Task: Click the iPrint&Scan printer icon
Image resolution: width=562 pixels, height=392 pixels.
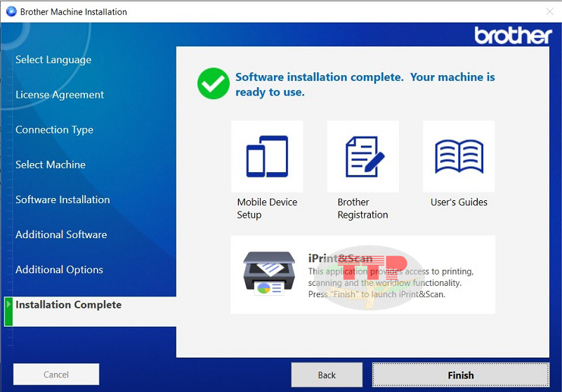Action: pos(269,273)
